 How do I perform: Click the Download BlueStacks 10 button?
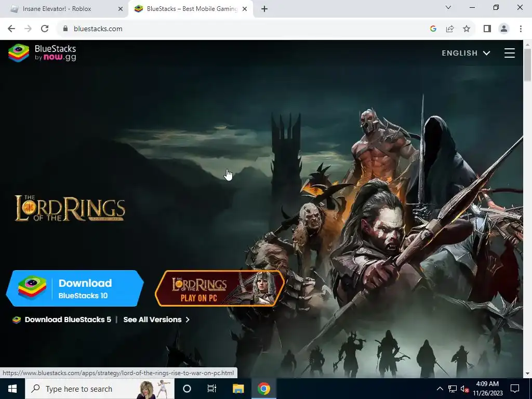coord(75,288)
